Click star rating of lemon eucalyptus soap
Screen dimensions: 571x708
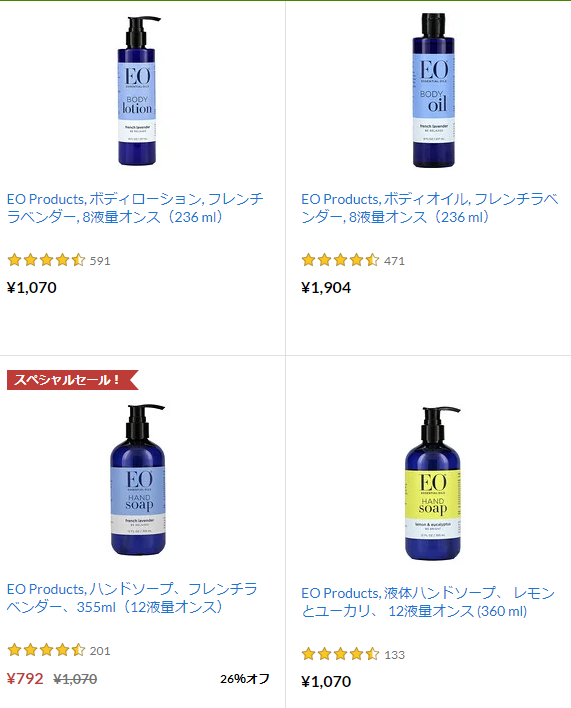pyautogui.click(x=340, y=654)
